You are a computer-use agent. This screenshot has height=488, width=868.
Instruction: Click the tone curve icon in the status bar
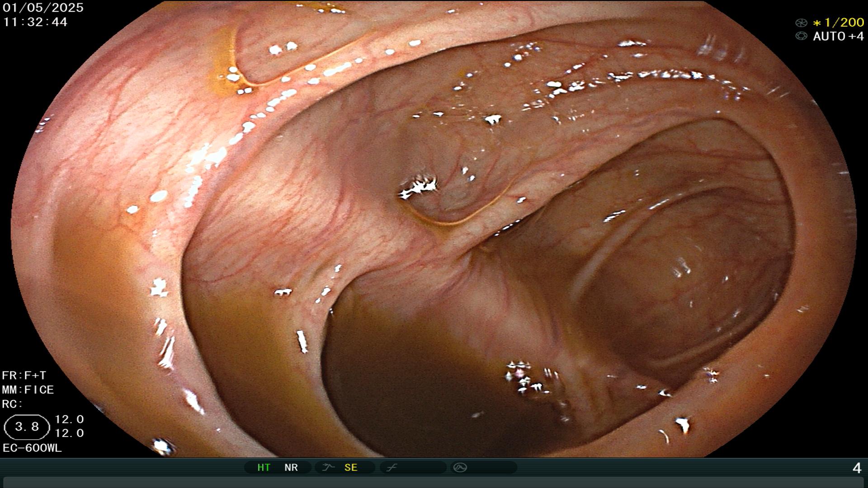click(x=392, y=467)
